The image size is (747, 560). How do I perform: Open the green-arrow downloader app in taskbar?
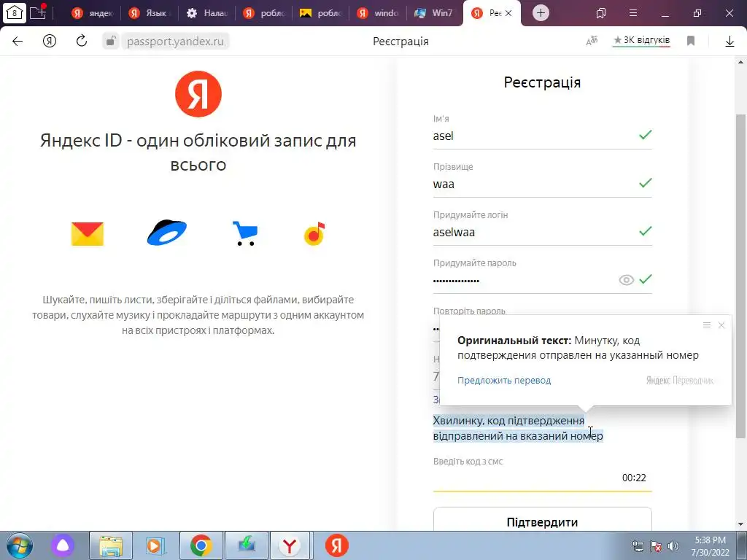247,545
